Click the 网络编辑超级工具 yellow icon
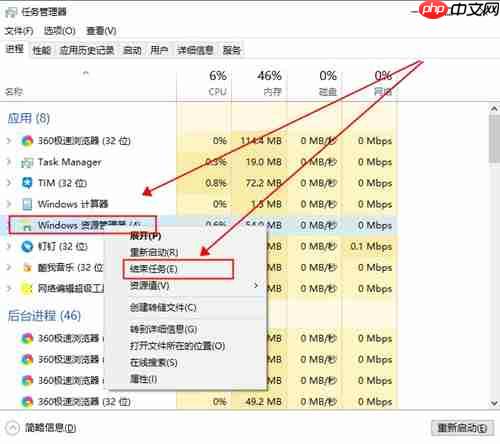The width and height of the screenshot is (500, 444). 27,288
